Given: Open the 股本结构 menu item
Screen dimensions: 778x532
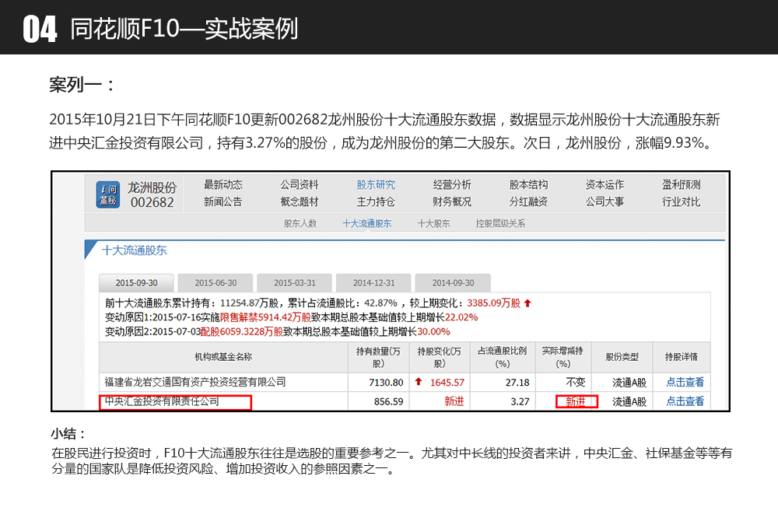Looking at the screenshot, I should pos(528,185).
